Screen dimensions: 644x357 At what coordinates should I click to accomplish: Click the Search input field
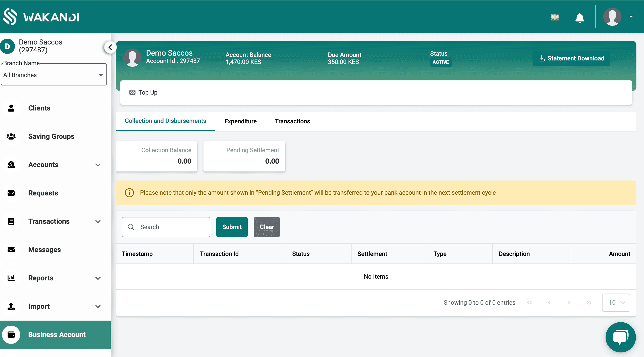click(x=166, y=227)
